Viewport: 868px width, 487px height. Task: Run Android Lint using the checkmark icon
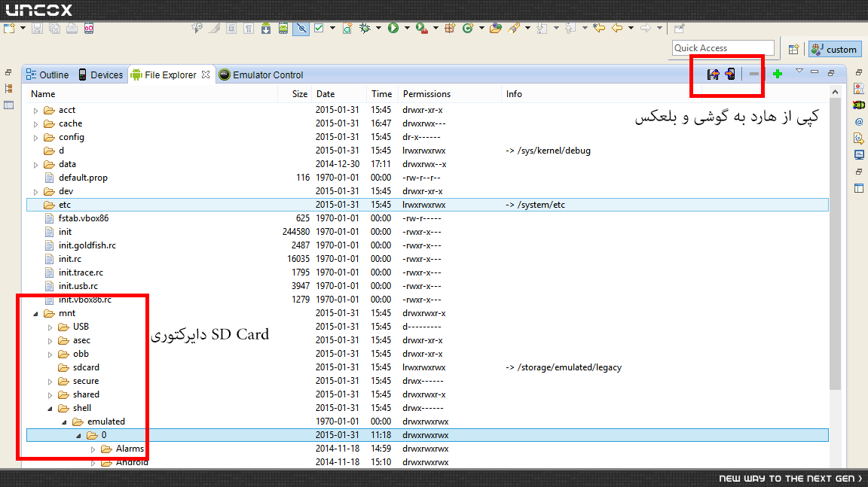click(319, 28)
